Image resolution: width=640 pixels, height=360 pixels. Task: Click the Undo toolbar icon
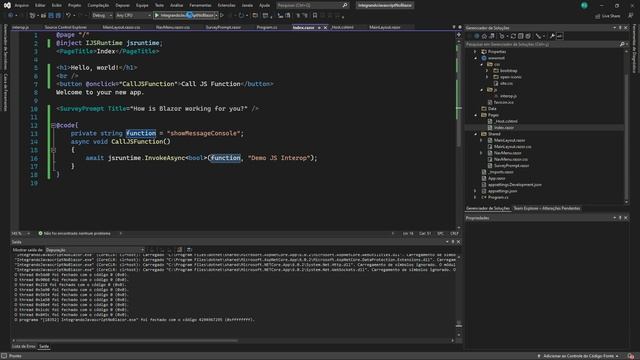tap(68, 16)
